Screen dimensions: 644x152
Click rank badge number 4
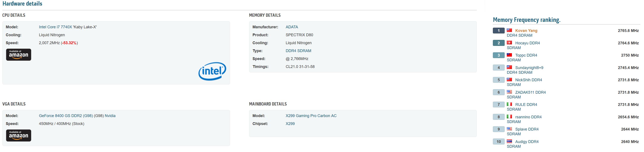pos(499,68)
